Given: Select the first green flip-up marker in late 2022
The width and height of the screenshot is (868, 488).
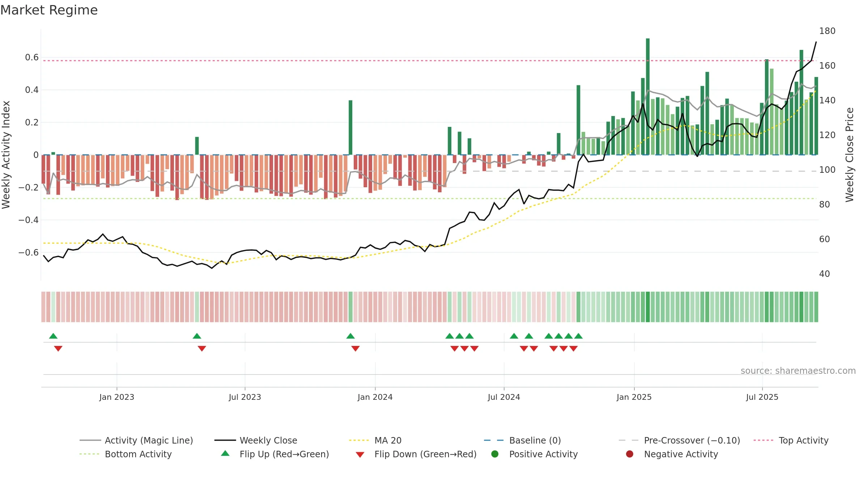Looking at the screenshot, I should click(53, 336).
